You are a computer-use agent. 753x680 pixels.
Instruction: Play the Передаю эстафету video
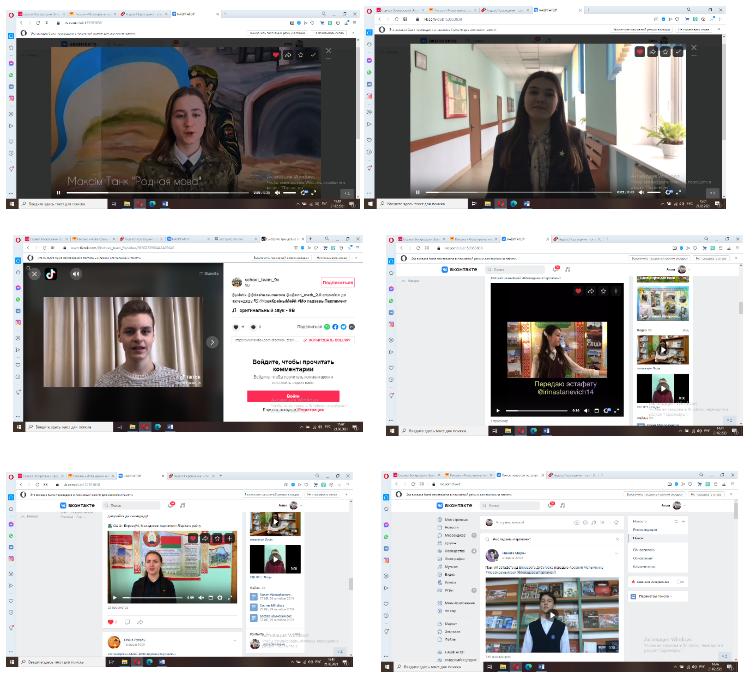click(498, 411)
